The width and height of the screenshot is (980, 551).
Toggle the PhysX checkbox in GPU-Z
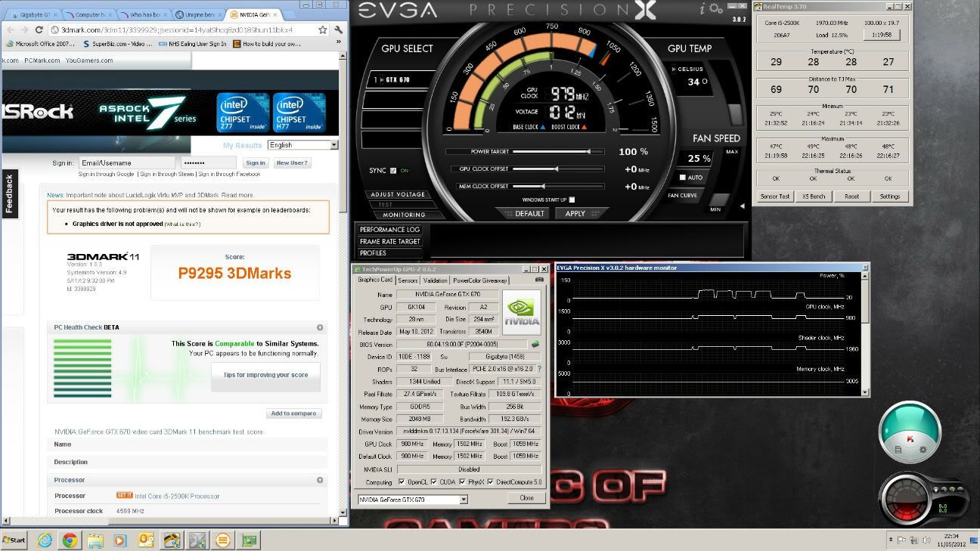pos(461,481)
